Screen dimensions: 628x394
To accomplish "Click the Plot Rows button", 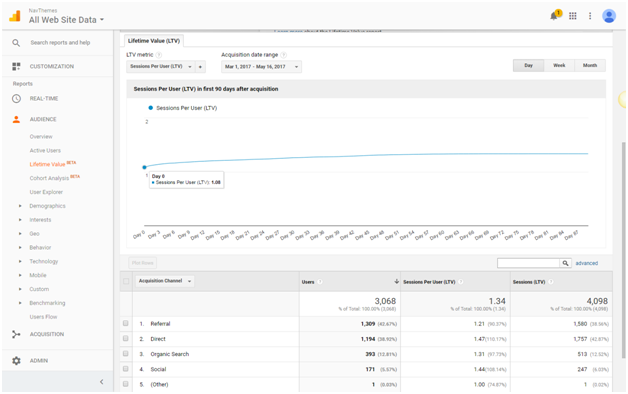I will click(143, 263).
